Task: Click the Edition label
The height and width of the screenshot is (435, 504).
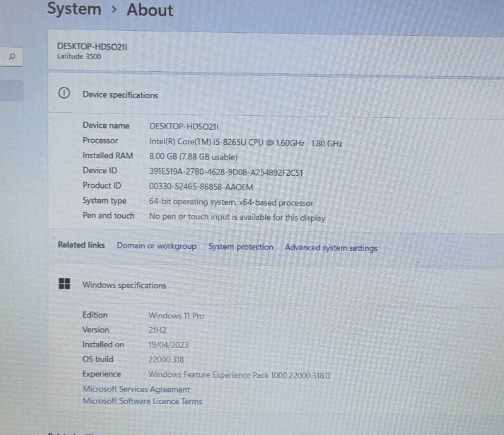Action: coord(95,315)
